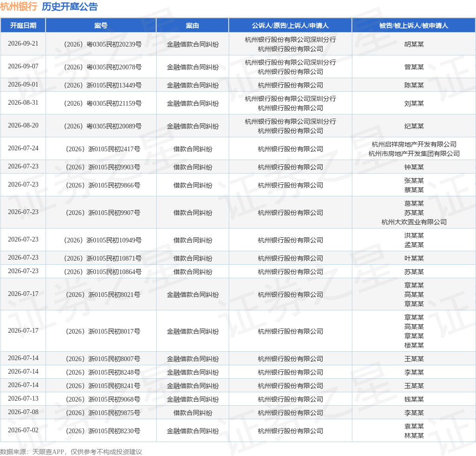Select case number 浙0105民初13449号
Image resolution: width=476 pixels, height=456 pixels.
pos(103,85)
